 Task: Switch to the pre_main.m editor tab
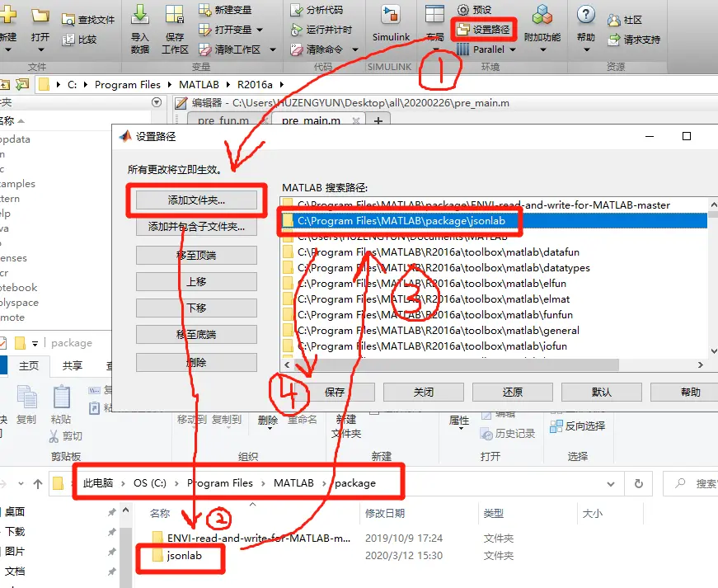pyautogui.click(x=312, y=120)
